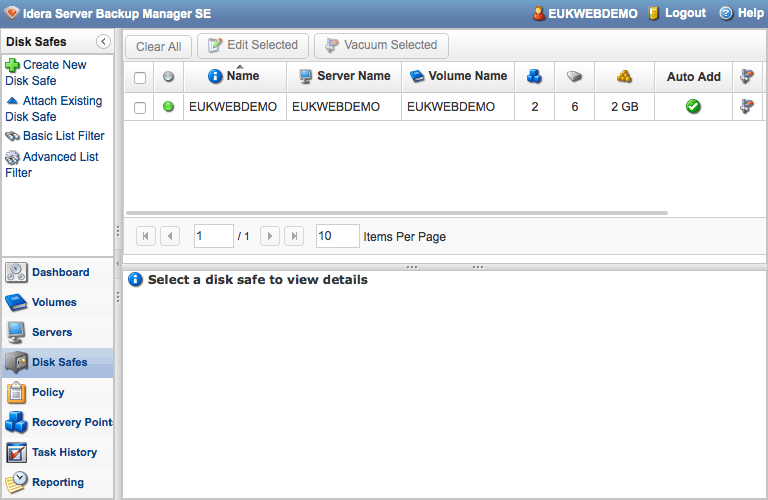The image size is (768, 500).
Task: Collapse the Disk Safes side panel
Action: pos(103,42)
